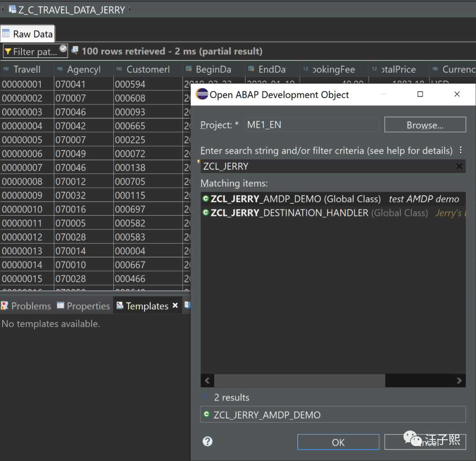The height and width of the screenshot is (461, 476).
Task: Close the Open ABAP Development Object dialog
Action: [x=457, y=94]
